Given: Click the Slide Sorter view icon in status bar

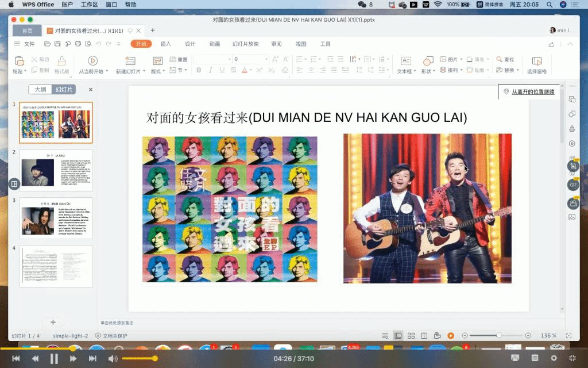Looking at the screenshot, I should [x=411, y=336].
